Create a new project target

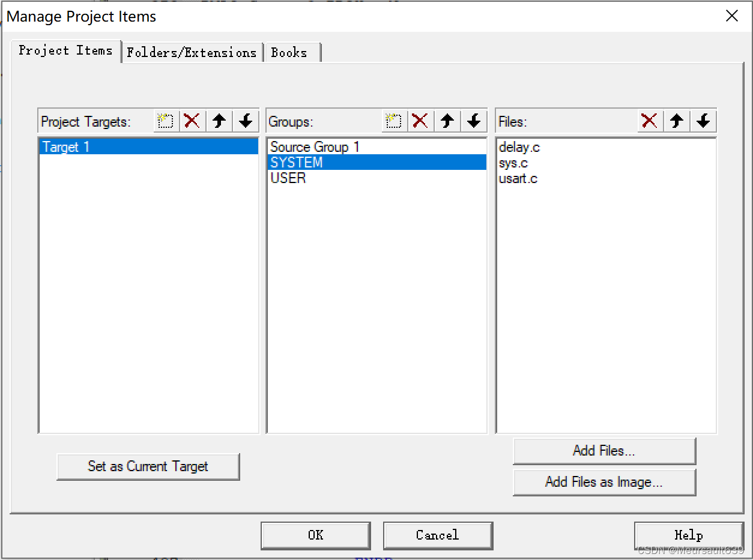[x=166, y=121]
